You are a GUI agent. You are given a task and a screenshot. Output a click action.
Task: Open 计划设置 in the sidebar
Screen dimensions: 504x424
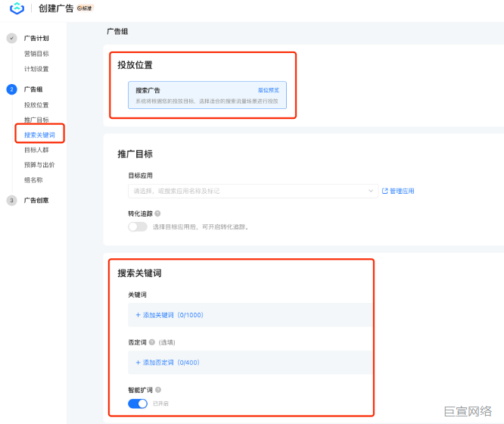click(x=36, y=69)
